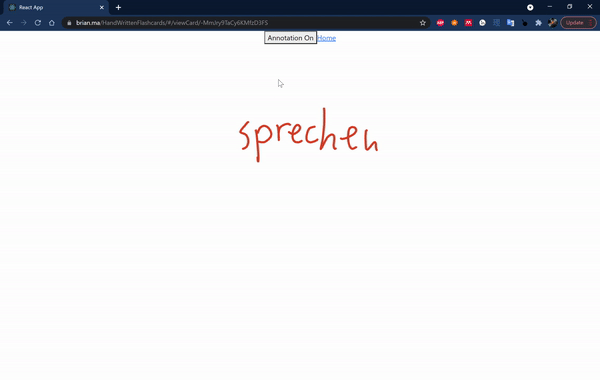Click the Google Translate extension icon

510,23
